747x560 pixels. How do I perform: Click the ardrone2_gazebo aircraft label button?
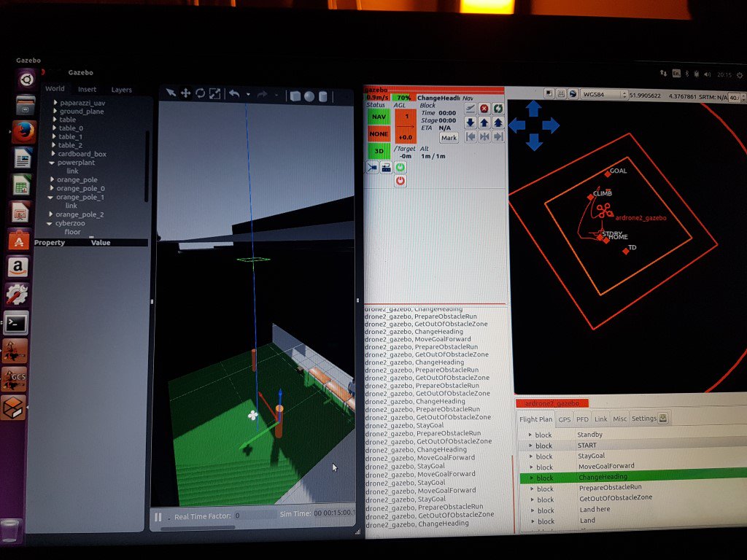(x=552, y=403)
